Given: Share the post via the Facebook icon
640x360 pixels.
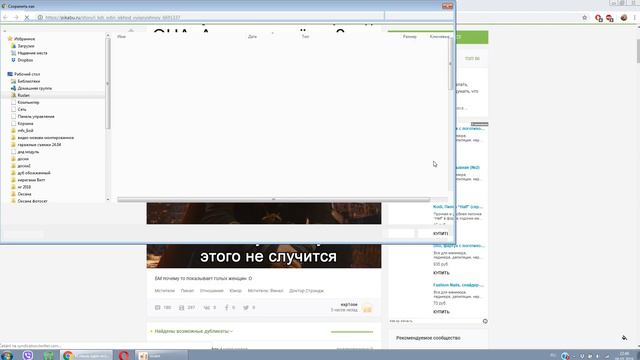Looking at the screenshot, I should [227, 307].
